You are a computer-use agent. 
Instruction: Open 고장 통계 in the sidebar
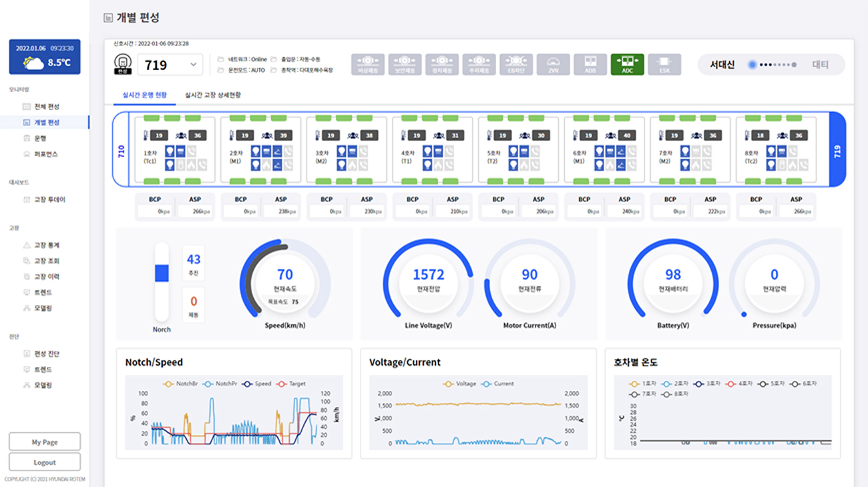pyautogui.click(x=47, y=246)
